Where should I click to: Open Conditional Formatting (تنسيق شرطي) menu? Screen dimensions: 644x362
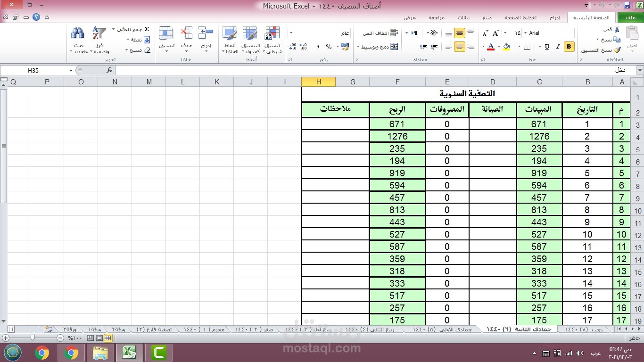272,40
